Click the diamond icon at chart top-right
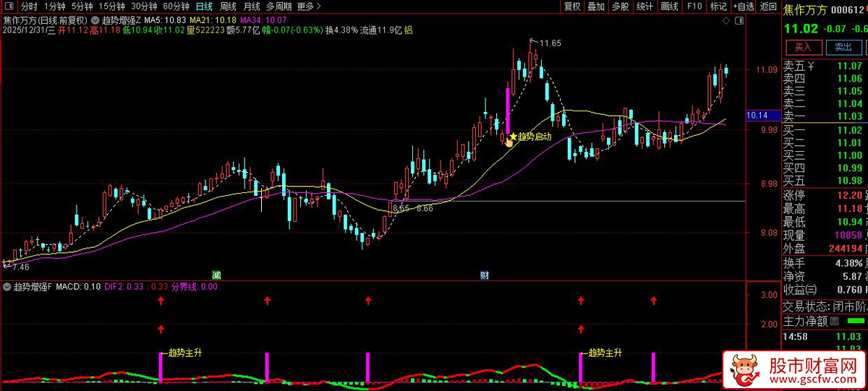This screenshot has width=868, height=391. [x=727, y=20]
